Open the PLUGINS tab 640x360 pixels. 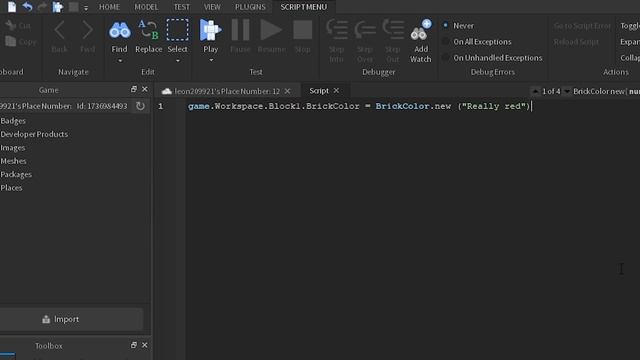[250, 7]
